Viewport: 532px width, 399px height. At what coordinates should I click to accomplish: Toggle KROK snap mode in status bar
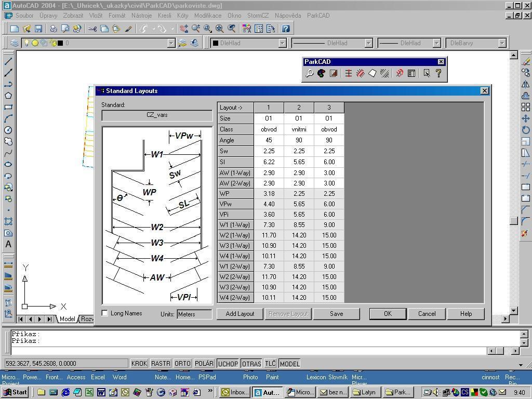(x=139, y=364)
